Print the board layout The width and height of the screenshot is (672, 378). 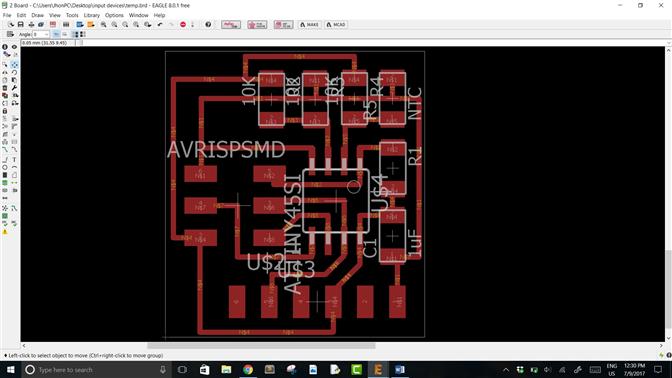point(31,24)
